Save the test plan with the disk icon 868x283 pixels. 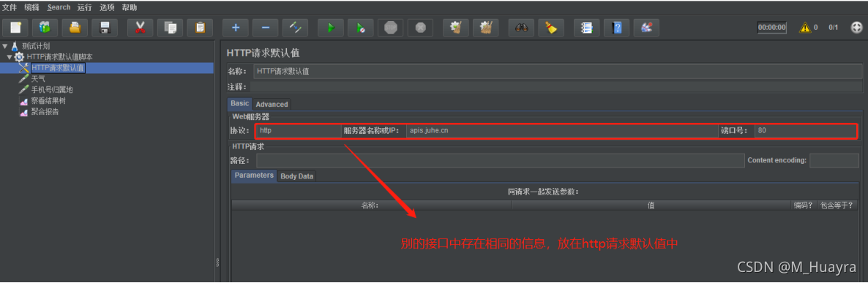(x=105, y=28)
